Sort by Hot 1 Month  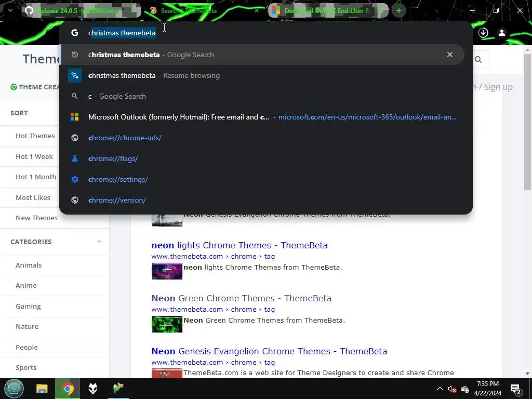36,177
